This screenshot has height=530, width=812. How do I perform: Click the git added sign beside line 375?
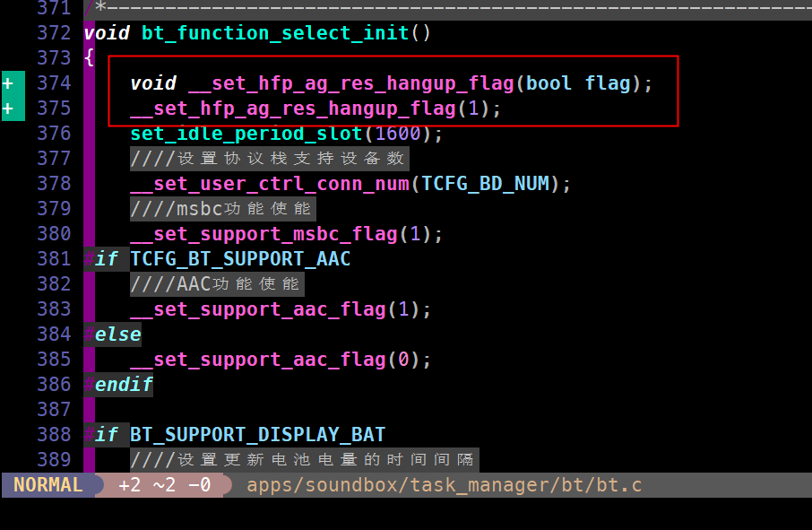pyautogui.click(x=8, y=109)
